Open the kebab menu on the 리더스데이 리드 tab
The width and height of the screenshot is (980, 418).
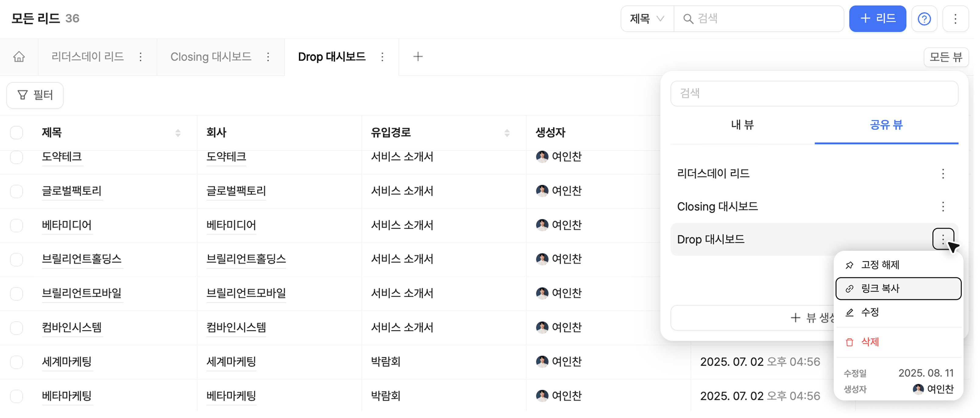pyautogui.click(x=141, y=57)
